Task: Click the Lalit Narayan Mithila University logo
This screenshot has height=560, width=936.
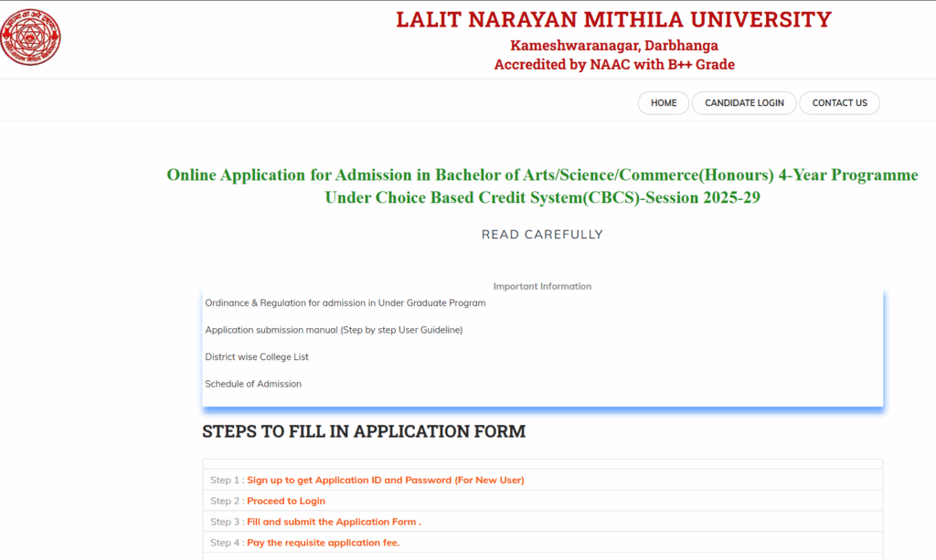Action: click(x=32, y=38)
